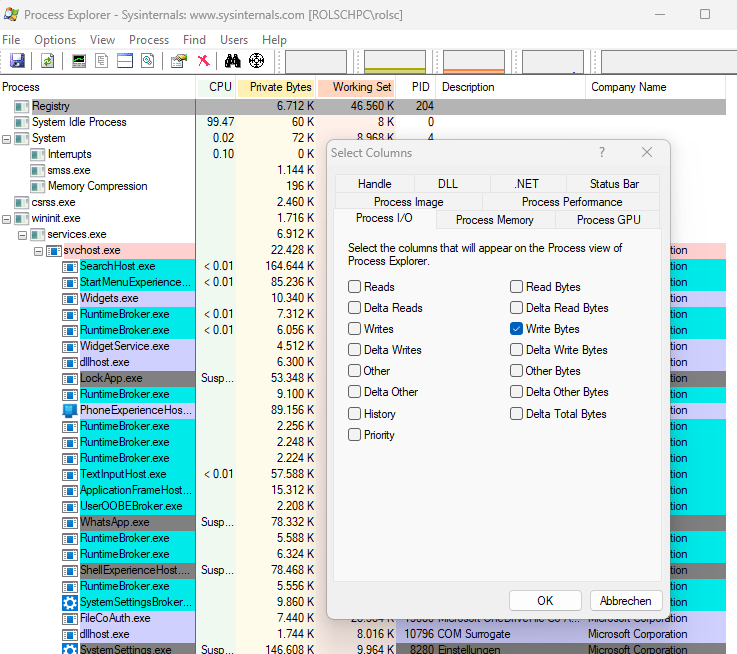Viewport: 737px width, 654px height.
Task: Enable the Priority checkbox
Action: click(354, 434)
